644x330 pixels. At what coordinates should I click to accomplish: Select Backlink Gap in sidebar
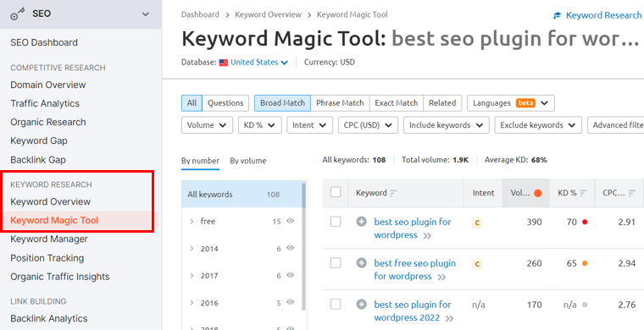(38, 159)
